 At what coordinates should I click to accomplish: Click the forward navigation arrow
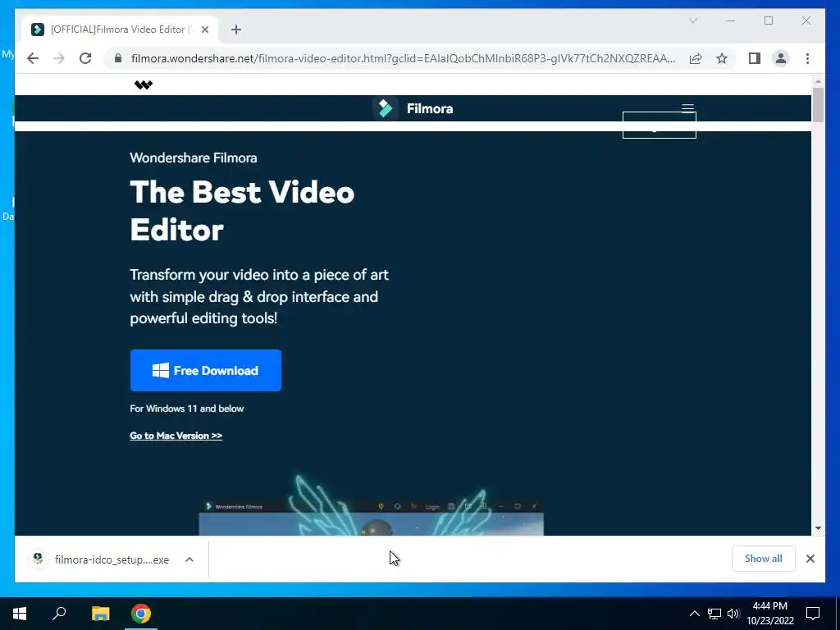[x=59, y=58]
